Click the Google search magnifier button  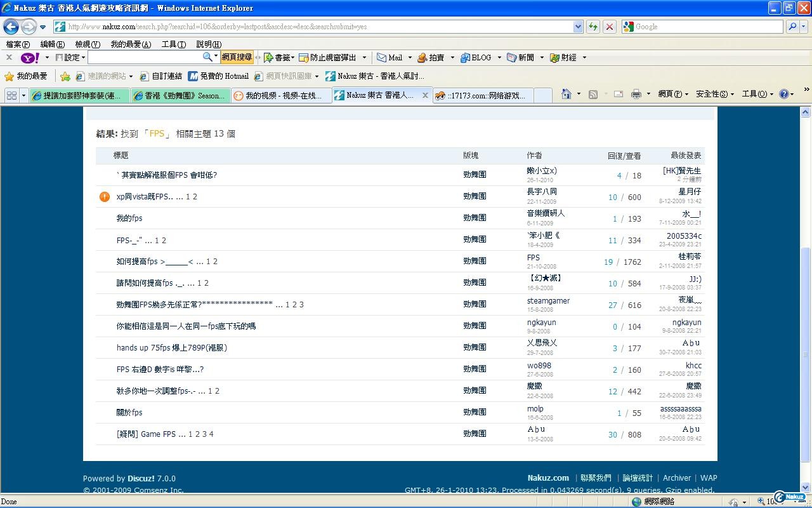click(792, 27)
